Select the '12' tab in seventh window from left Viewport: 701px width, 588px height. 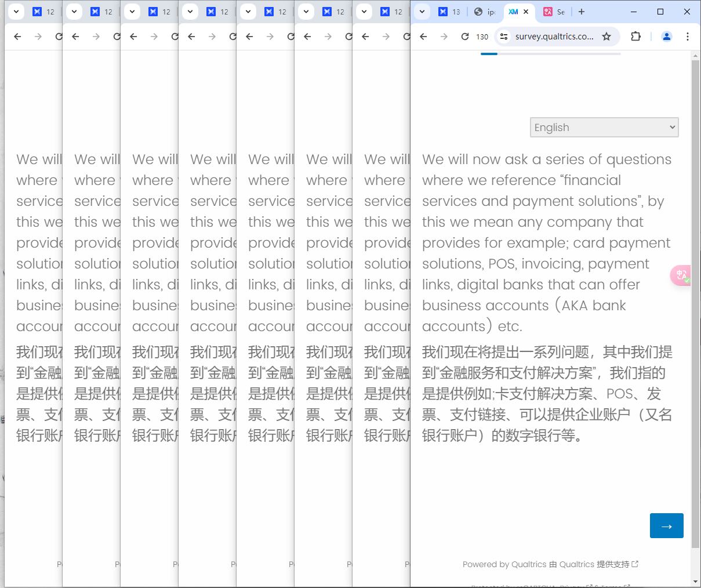coord(392,12)
